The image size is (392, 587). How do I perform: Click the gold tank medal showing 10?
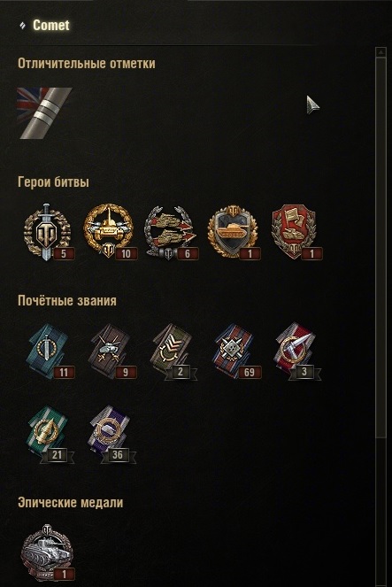pos(109,231)
